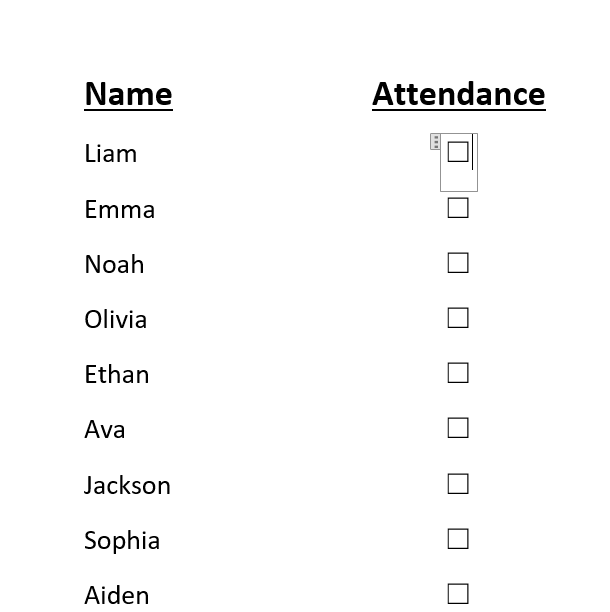
Task: Click on the name Ethan
Action: click(117, 374)
